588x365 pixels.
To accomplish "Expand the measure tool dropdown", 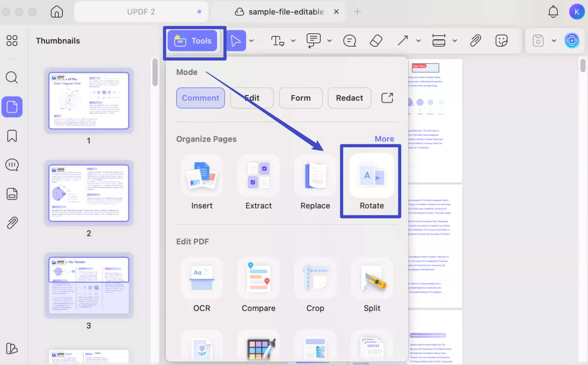I will [x=455, y=40].
